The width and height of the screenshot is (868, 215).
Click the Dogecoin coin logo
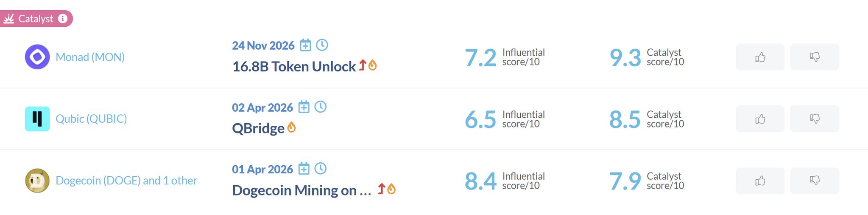pos(37,181)
